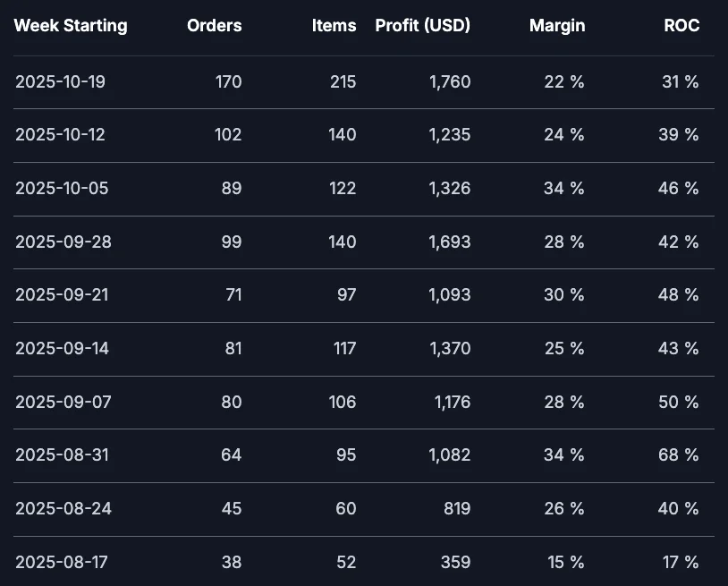728x586 pixels.
Task: Click the 2025-10-12 week date cell
Action: 63,135
